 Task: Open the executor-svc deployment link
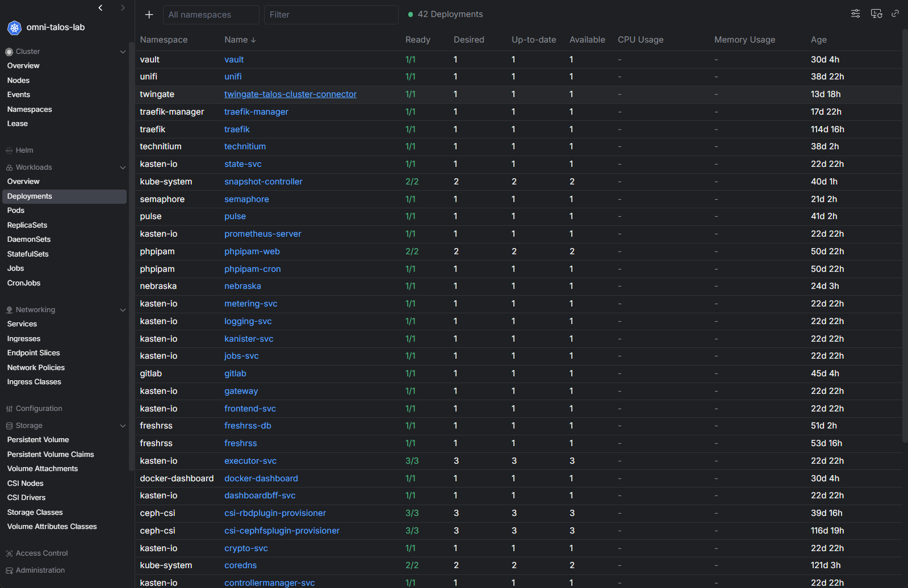click(x=250, y=461)
